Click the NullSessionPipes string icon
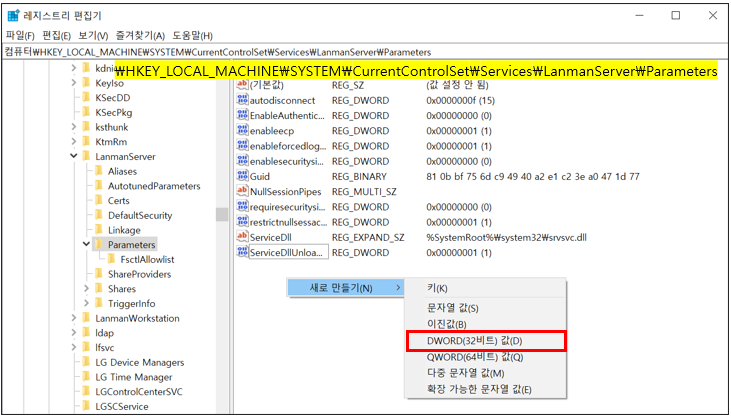731x418 pixels. pos(242,191)
